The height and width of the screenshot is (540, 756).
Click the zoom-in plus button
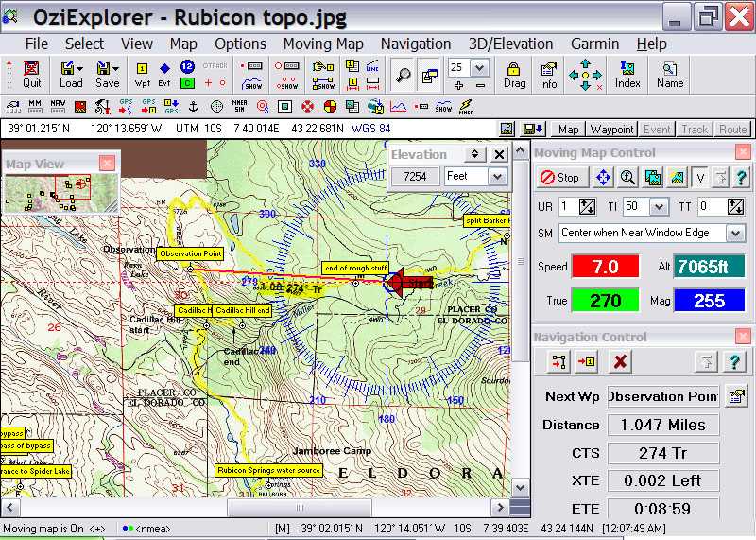tap(458, 85)
